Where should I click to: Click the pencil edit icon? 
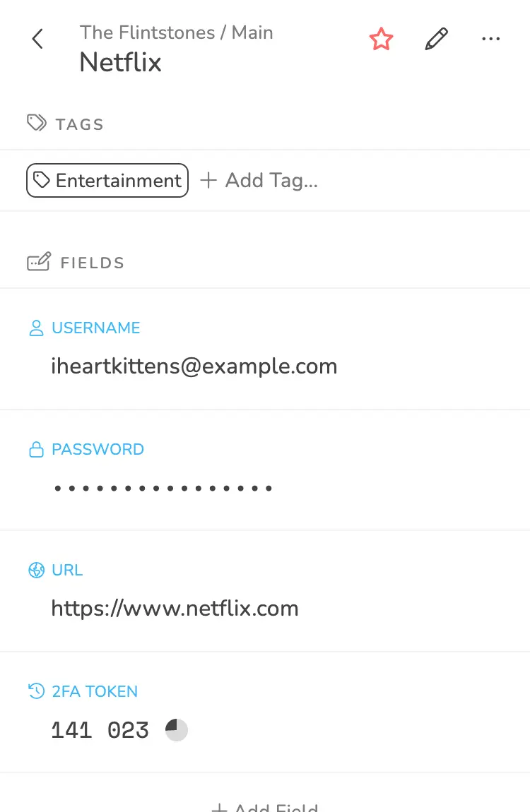(x=436, y=40)
